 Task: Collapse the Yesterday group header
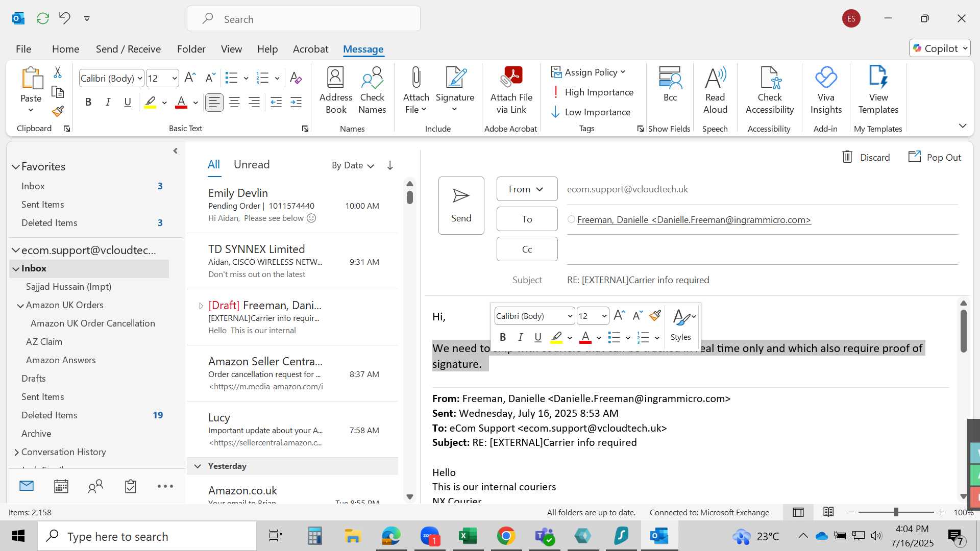click(x=198, y=466)
